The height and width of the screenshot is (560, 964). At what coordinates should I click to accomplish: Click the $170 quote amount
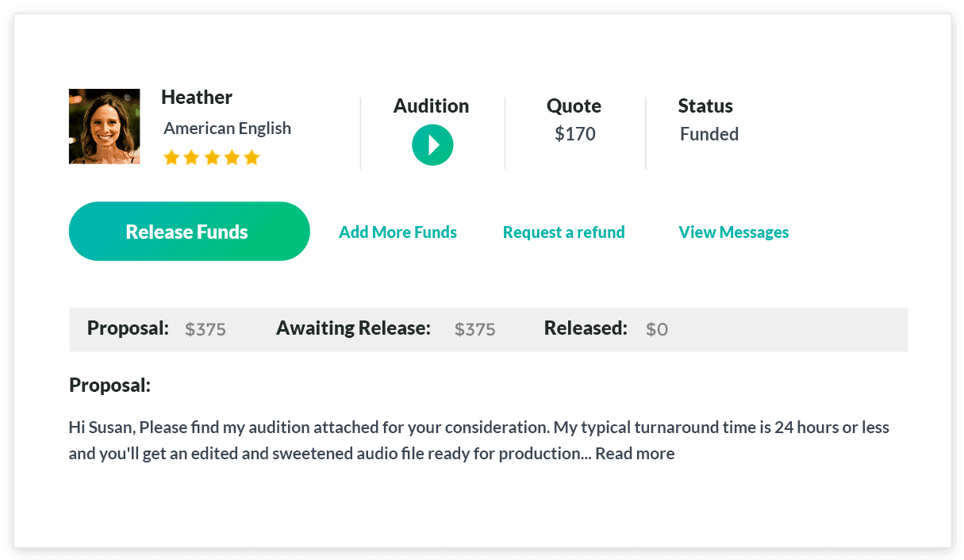(574, 134)
